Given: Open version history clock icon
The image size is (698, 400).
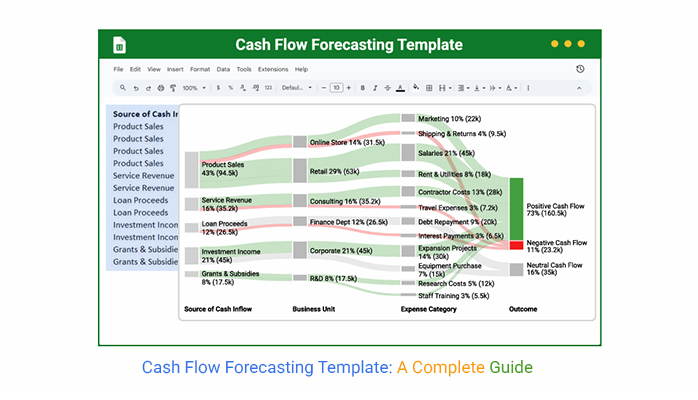Looking at the screenshot, I should 580,69.
